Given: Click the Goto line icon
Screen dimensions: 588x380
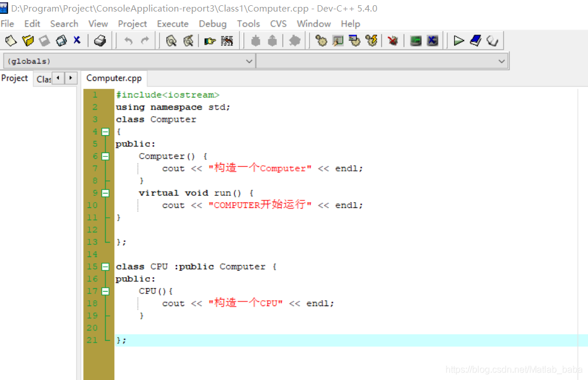Looking at the screenshot, I should pyautogui.click(x=227, y=40).
